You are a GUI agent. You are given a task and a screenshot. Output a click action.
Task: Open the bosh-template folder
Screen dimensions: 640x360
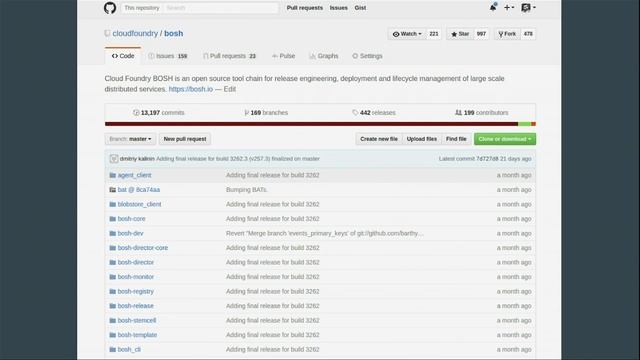pos(137,335)
